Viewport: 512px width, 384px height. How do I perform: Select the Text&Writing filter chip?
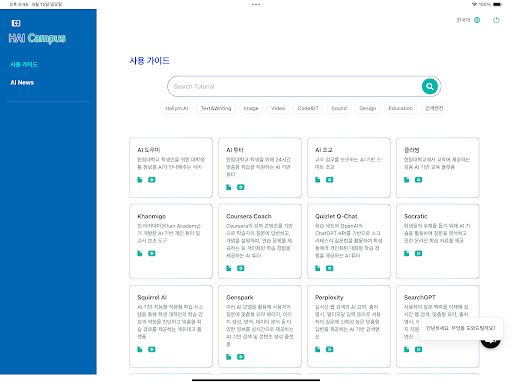coord(216,108)
